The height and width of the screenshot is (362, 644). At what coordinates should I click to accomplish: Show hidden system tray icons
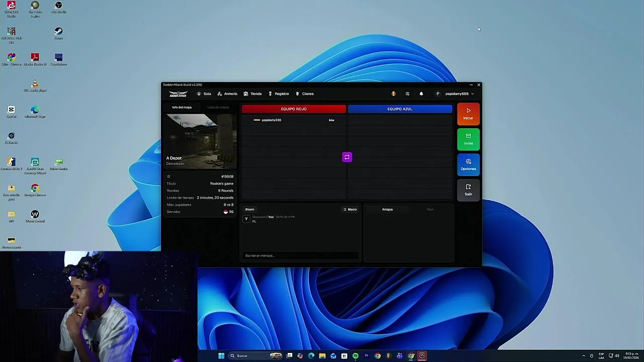click(584, 355)
